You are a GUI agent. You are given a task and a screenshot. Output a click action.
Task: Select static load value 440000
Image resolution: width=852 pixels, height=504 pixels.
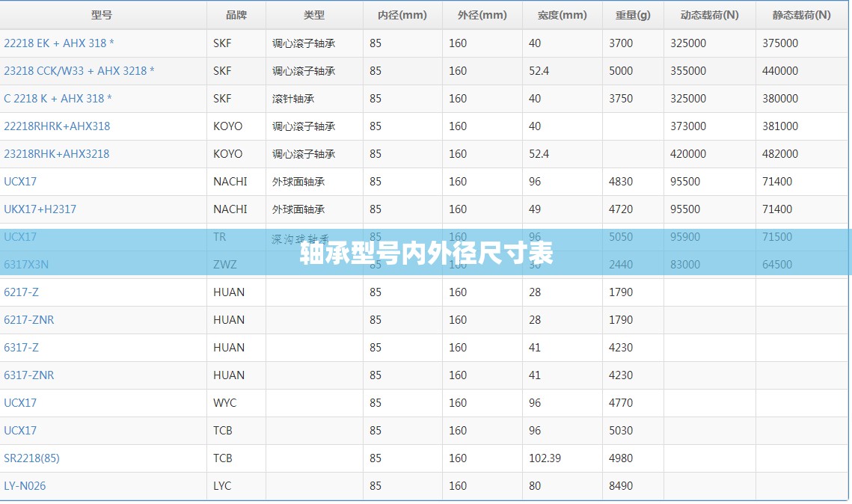coord(780,71)
